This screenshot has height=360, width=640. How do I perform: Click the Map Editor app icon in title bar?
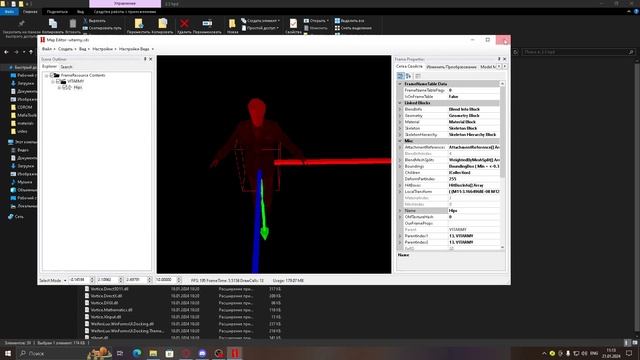click(42, 40)
